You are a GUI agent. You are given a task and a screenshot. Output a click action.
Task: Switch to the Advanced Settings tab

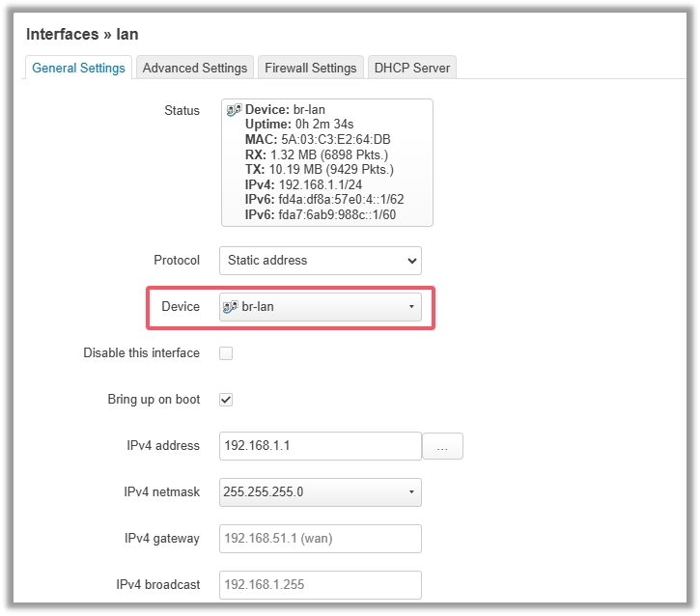pyautogui.click(x=195, y=68)
